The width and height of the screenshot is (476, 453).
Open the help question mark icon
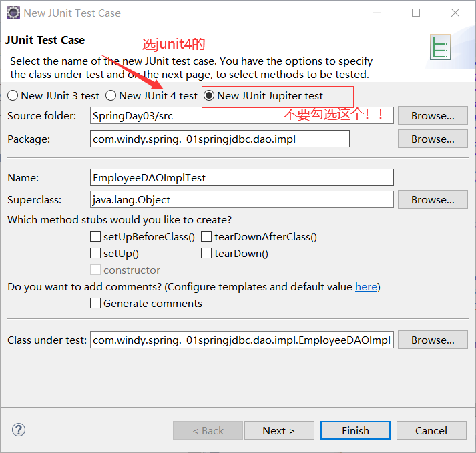(x=19, y=430)
